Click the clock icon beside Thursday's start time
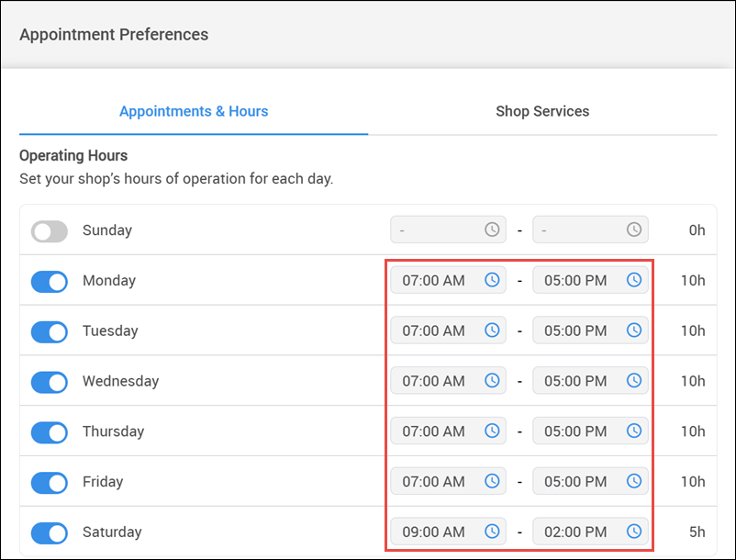The image size is (736, 560). [491, 431]
